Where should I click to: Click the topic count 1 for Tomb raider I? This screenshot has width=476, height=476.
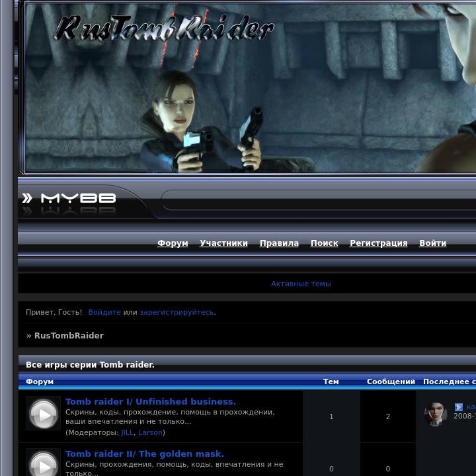tap(331, 416)
